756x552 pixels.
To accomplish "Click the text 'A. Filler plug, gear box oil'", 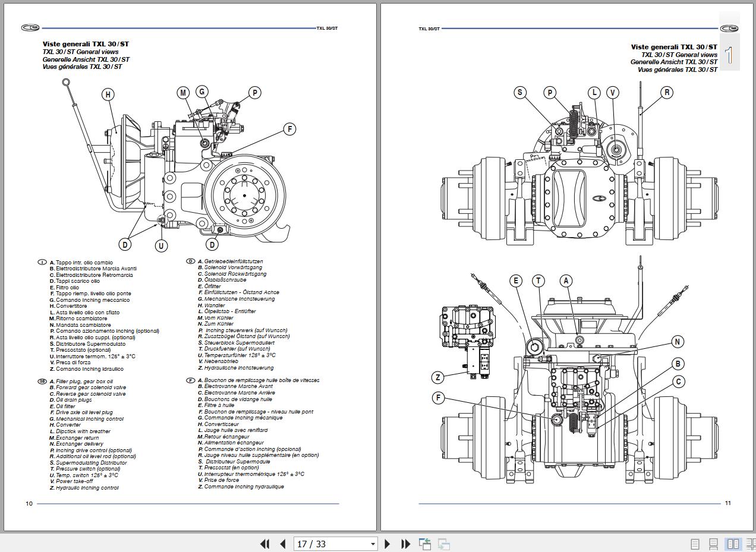I will [81, 381].
